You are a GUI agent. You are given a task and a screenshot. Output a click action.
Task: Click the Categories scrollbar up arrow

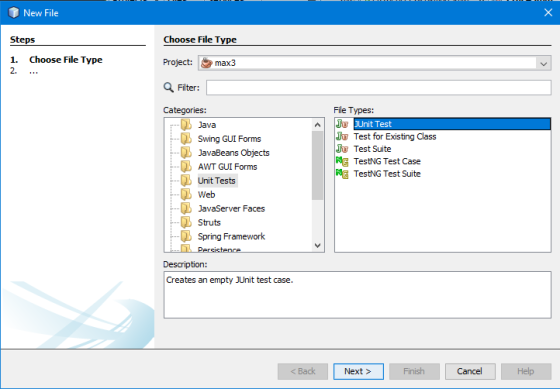(318, 125)
